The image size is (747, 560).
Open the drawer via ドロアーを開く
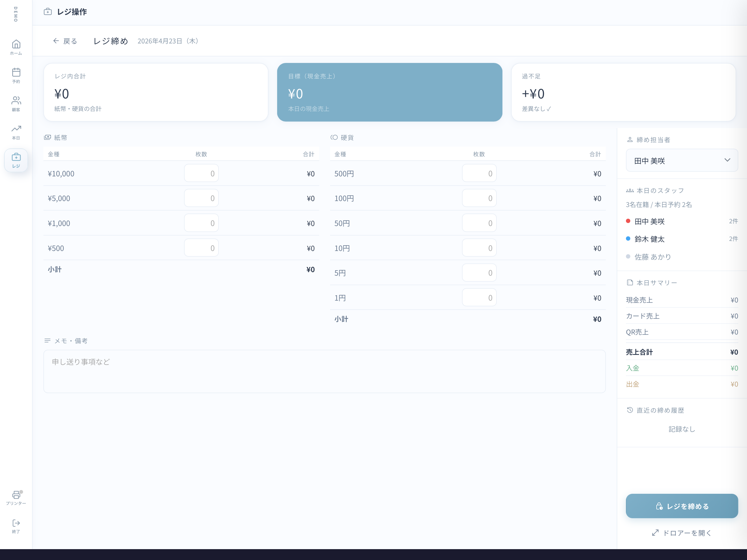(x=682, y=533)
